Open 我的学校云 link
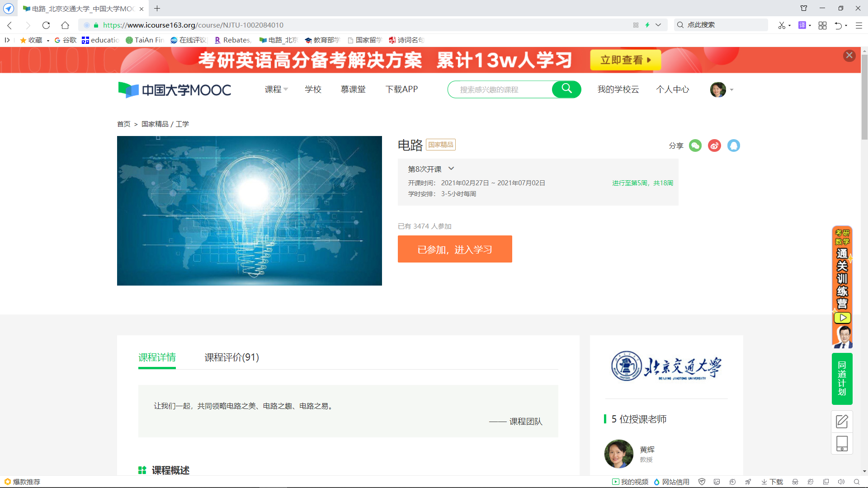The image size is (868, 488). [x=618, y=89]
